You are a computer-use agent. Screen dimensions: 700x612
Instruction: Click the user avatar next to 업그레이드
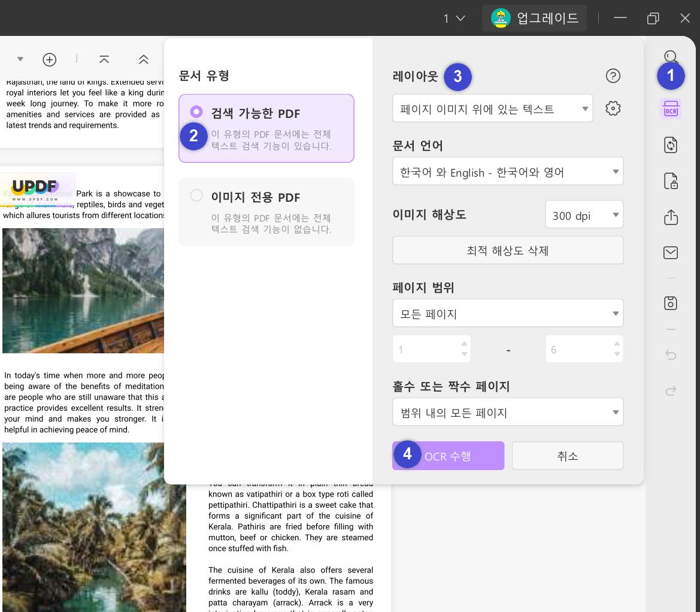pos(501,19)
